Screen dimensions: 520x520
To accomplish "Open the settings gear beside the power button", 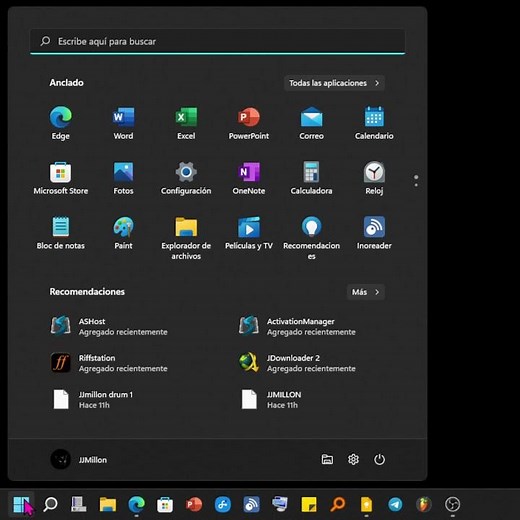I will (x=353, y=459).
